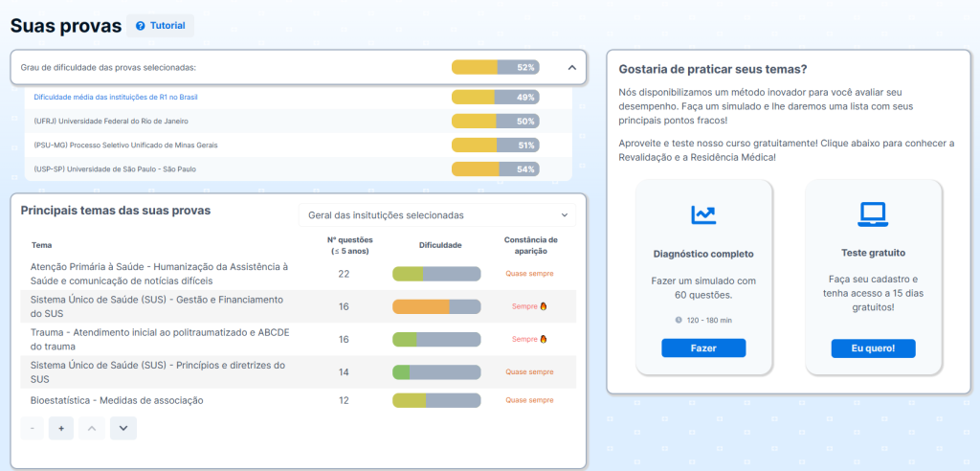Click the clock icon beside 120 - 180 min
The height and width of the screenshot is (471, 980).
679,320
